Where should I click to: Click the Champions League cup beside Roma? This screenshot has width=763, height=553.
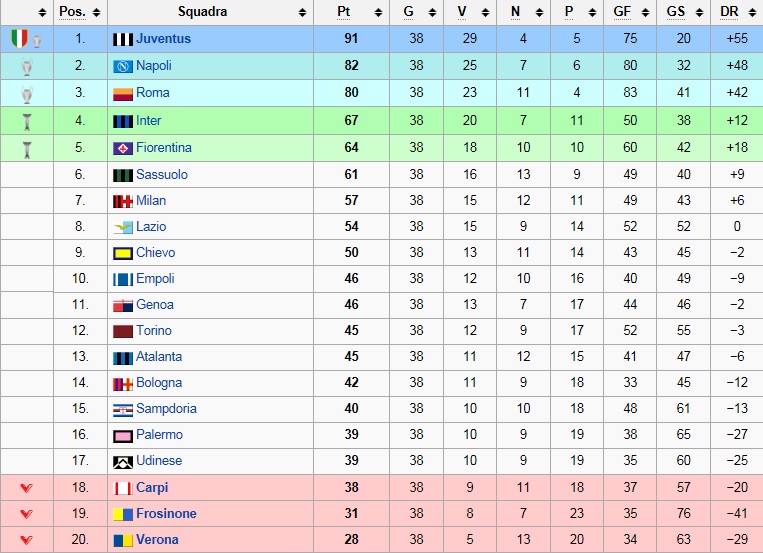click(27, 95)
